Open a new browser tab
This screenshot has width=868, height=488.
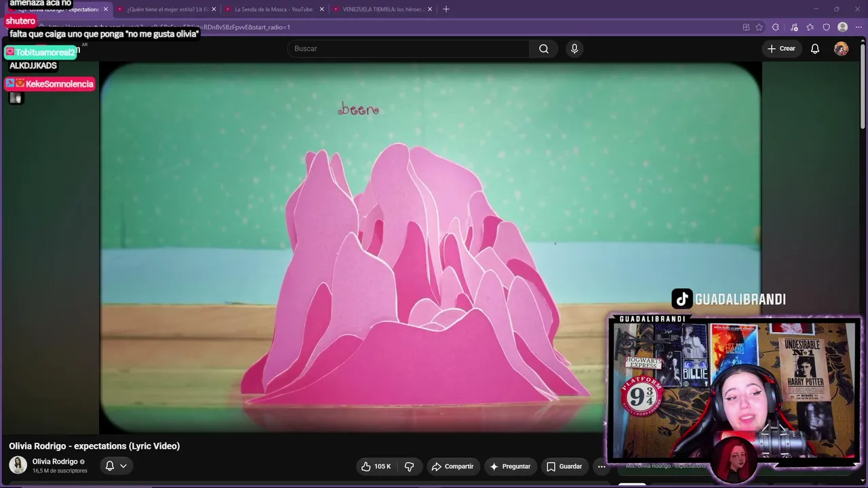[x=446, y=9]
